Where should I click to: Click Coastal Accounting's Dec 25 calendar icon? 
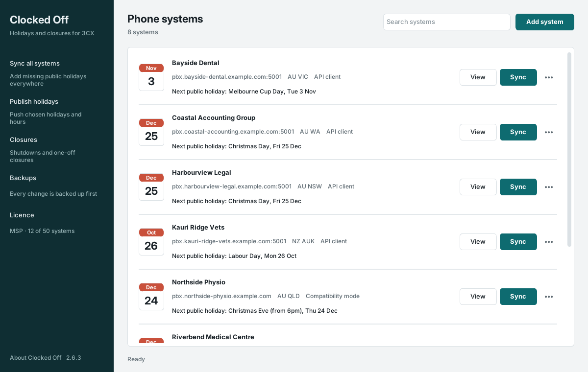click(151, 132)
